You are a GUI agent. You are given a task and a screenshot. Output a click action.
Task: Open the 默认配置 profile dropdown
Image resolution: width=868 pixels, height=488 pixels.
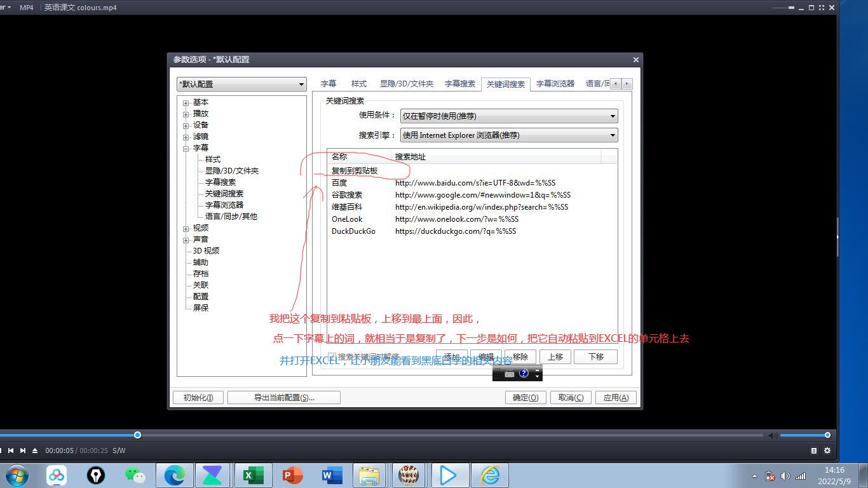coord(241,84)
